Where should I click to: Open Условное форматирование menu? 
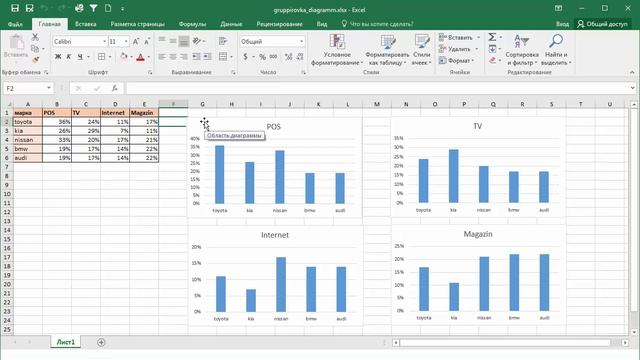337,50
